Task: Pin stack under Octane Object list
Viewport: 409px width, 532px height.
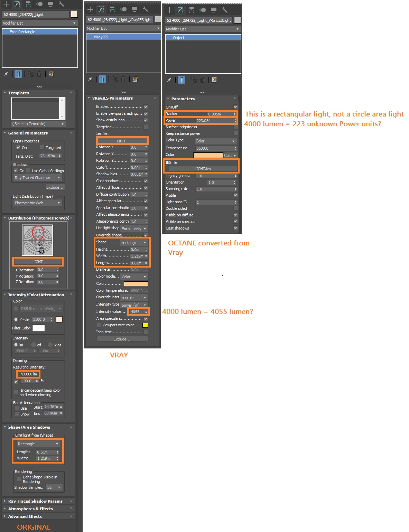Action: point(169,80)
